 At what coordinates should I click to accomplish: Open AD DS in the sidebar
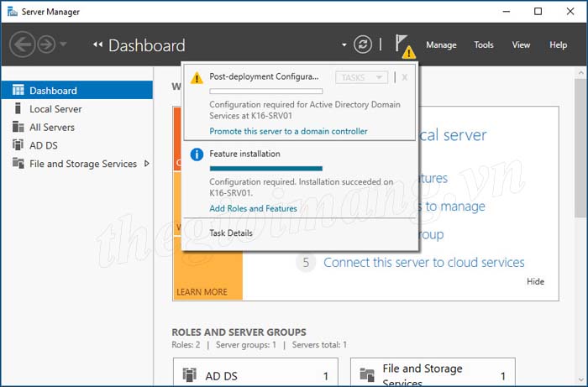coord(42,145)
